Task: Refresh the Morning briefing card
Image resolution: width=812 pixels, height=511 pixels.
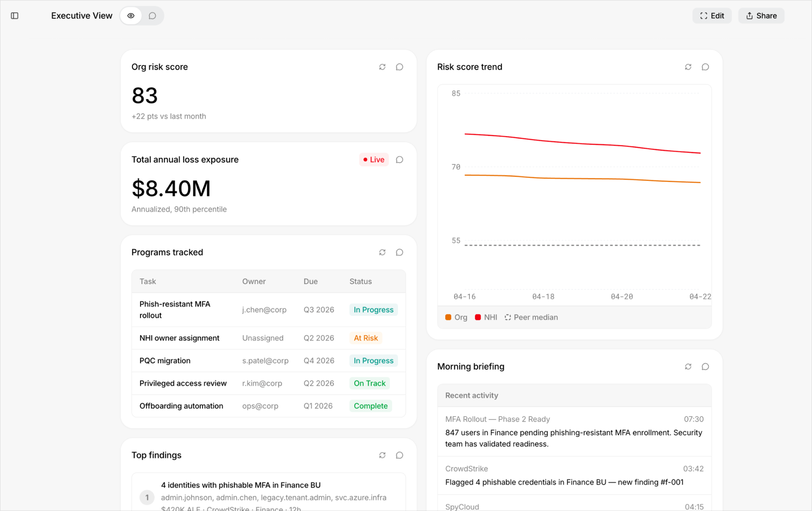Action: 688,367
